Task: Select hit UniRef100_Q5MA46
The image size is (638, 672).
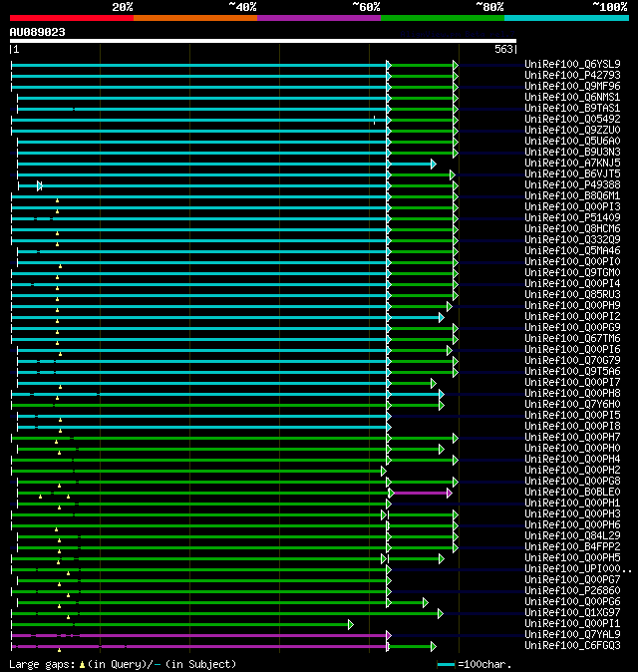Action: tap(572, 250)
